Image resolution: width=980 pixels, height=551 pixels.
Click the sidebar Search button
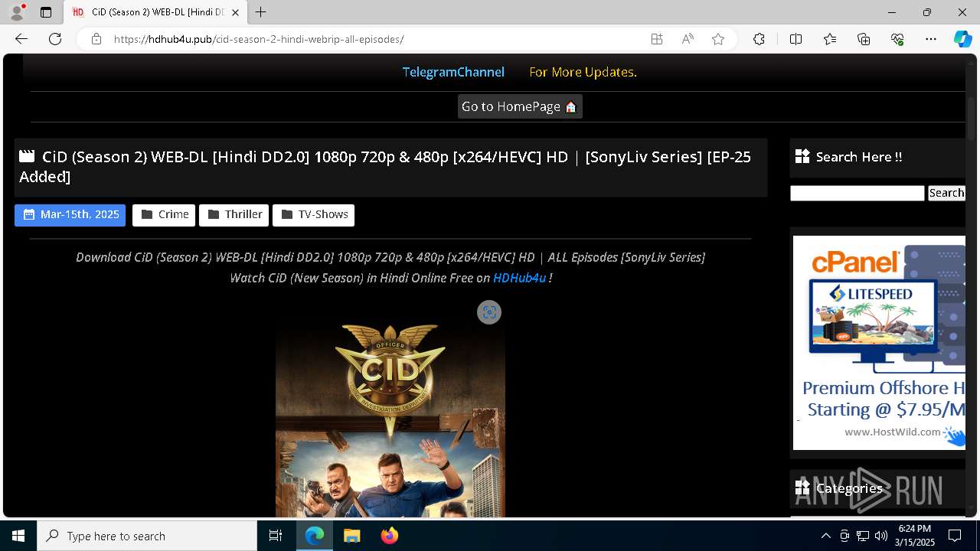pos(946,193)
